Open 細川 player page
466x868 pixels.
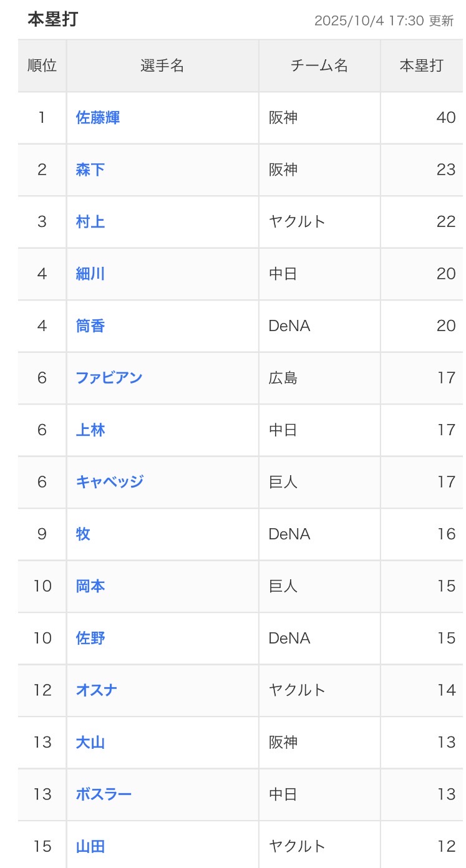coord(90,274)
